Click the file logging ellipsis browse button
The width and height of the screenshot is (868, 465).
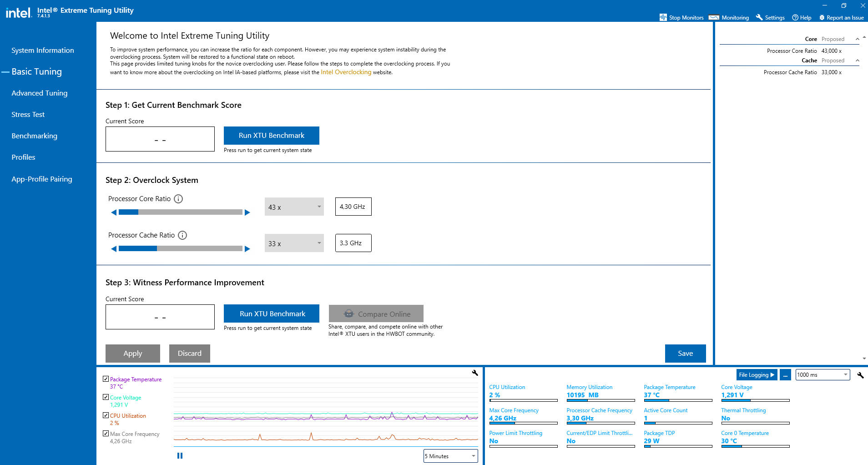785,375
